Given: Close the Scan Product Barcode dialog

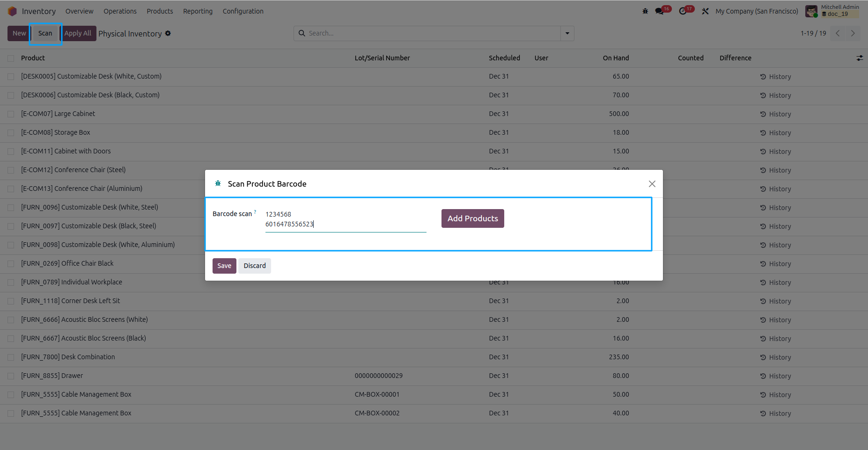Looking at the screenshot, I should pos(652,184).
